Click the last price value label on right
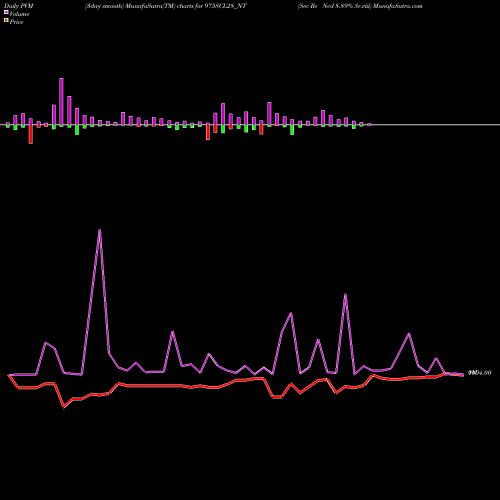Viewport: 500px width, 500px height. [x=479, y=373]
